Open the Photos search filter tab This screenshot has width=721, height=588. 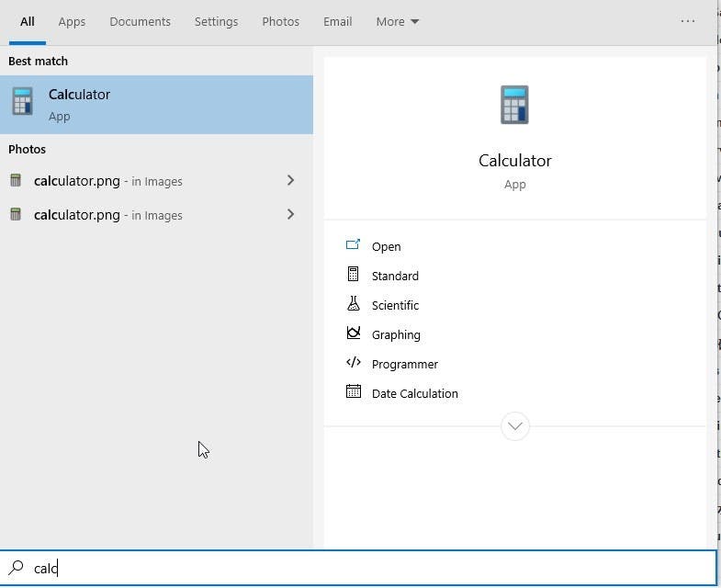pos(280,21)
